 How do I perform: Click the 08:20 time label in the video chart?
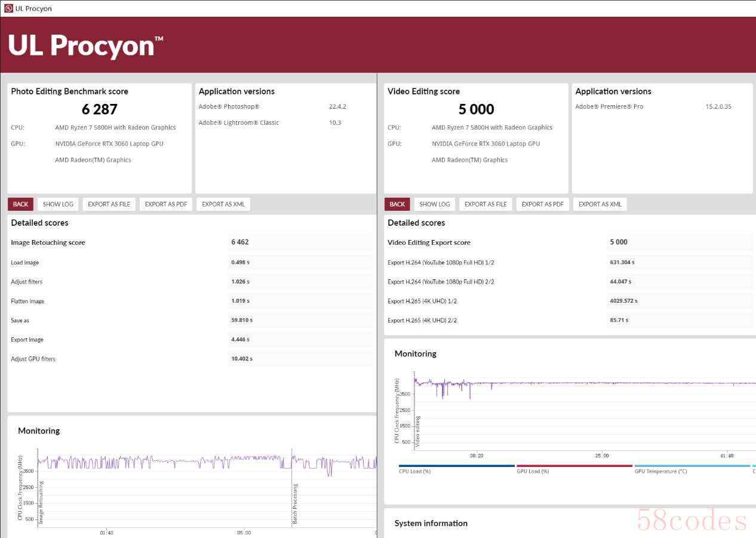[x=477, y=456]
